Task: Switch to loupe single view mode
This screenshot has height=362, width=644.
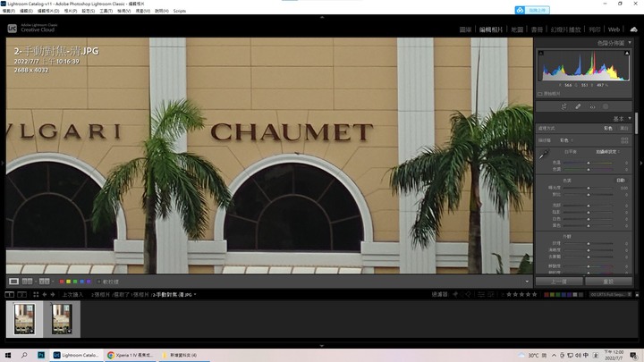Action: [x=13, y=282]
